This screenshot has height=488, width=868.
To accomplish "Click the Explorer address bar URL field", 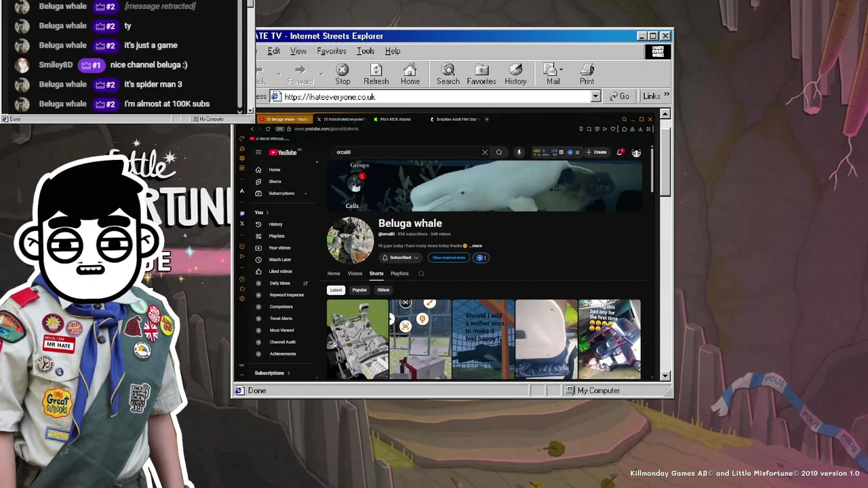I will [x=435, y=97].
